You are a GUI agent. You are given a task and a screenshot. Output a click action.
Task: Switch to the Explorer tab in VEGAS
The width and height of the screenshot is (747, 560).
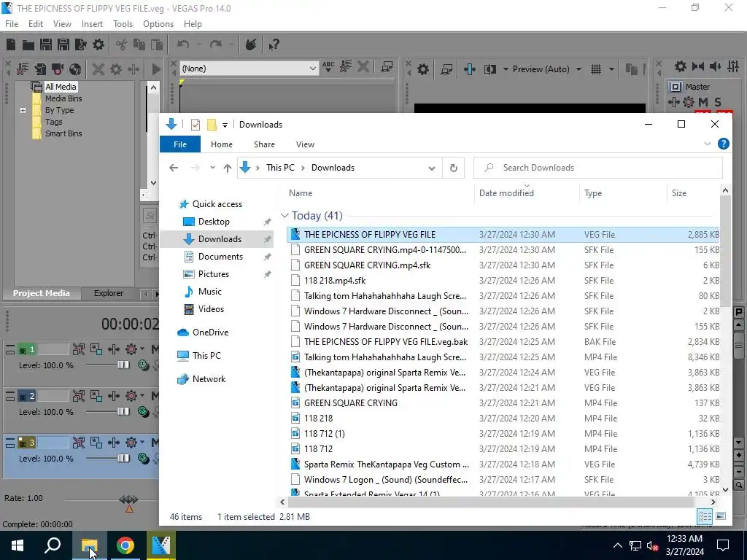pyautogui.click(x=109, y=293)
